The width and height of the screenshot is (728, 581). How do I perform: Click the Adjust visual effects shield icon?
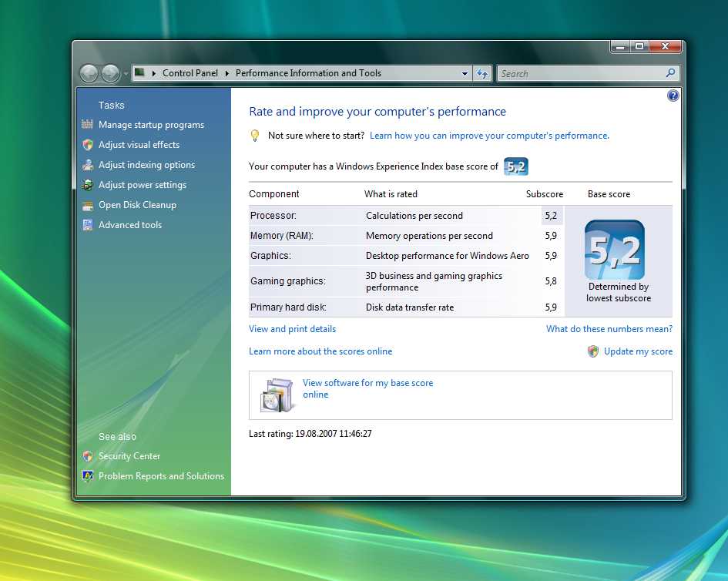tap(87, 144)
